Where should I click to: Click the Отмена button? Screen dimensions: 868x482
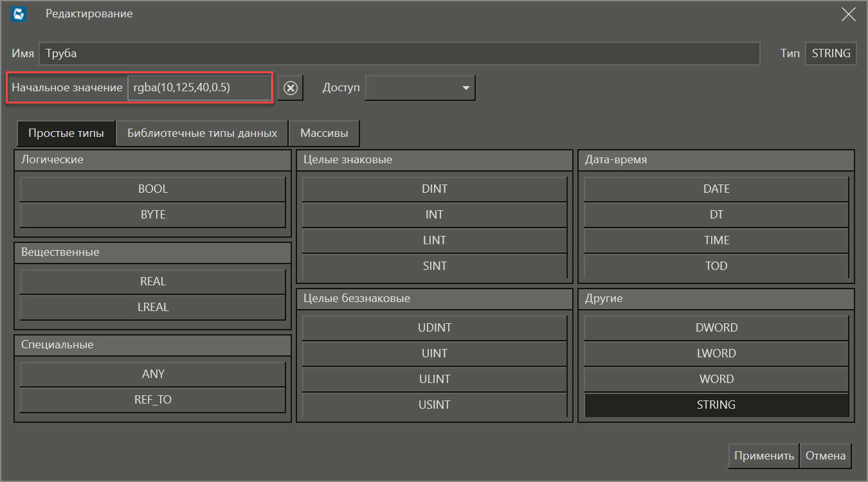click(x=826, y=456)
